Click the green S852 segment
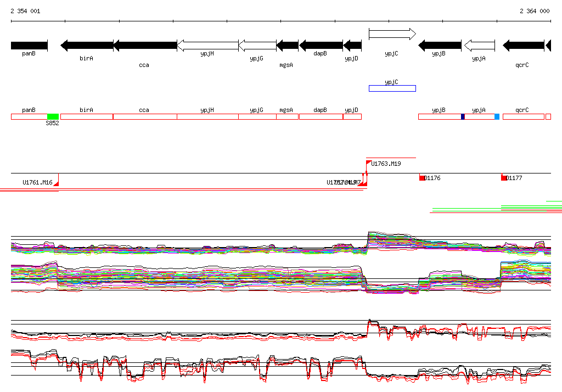Image resolution: width=562 pixels, height=392 pixels. (x=53, y=116)
